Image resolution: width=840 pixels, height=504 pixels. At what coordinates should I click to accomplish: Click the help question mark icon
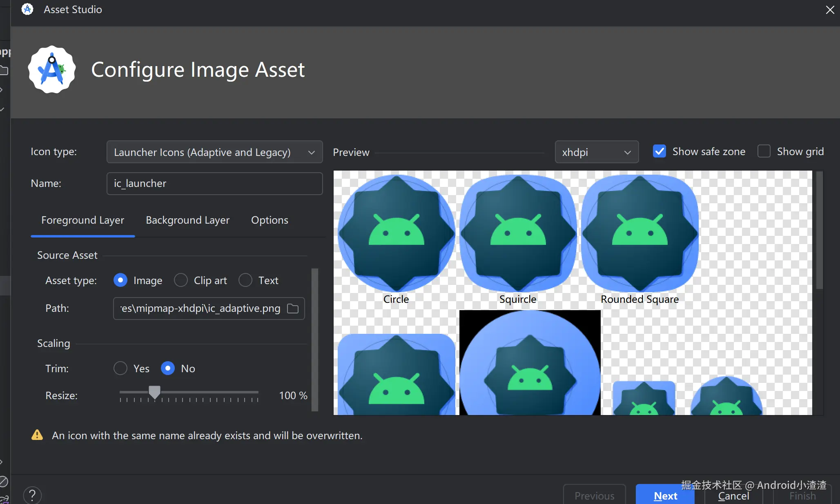(32, 495)
